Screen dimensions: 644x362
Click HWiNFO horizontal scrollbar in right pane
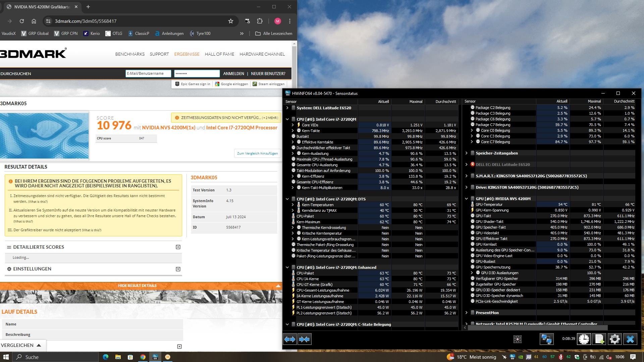click(537, 328)
